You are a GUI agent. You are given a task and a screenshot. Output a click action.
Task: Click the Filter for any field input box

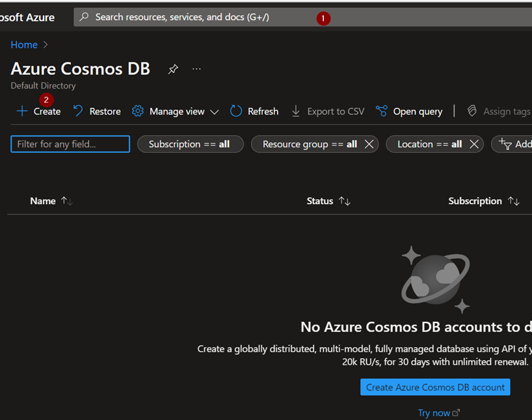click(70, 144)
